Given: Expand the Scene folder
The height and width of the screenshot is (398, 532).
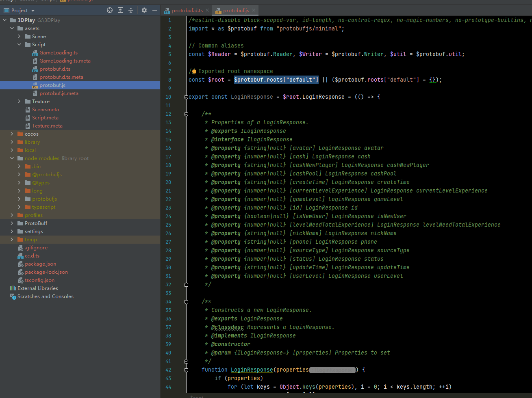Looking at the screenshot, I should click(x=20, y=37).
